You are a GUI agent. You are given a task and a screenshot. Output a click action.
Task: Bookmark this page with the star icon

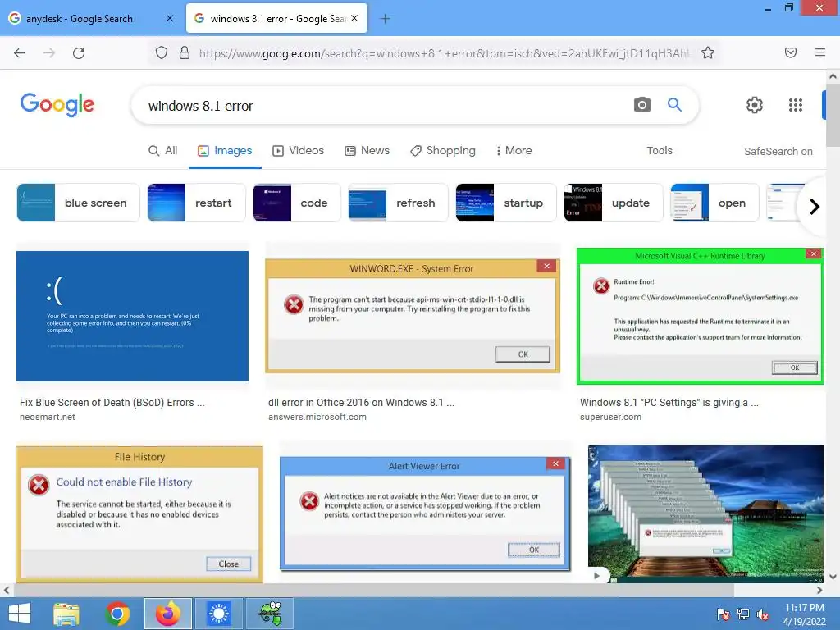point(708,53)
